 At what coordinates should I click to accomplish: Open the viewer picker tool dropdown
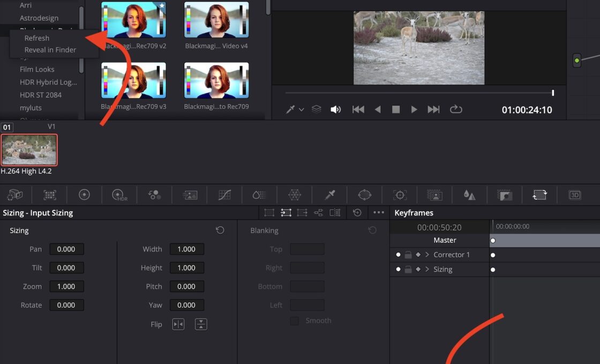pos(301,110)
